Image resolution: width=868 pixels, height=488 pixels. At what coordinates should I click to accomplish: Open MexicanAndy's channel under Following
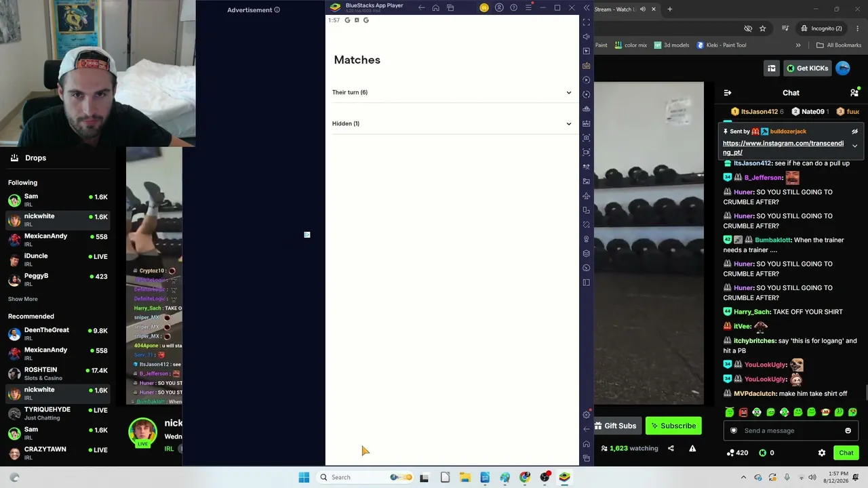58,239
